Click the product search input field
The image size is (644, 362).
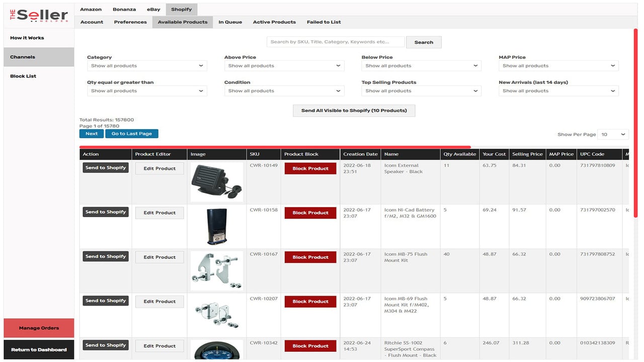[336, 42]
